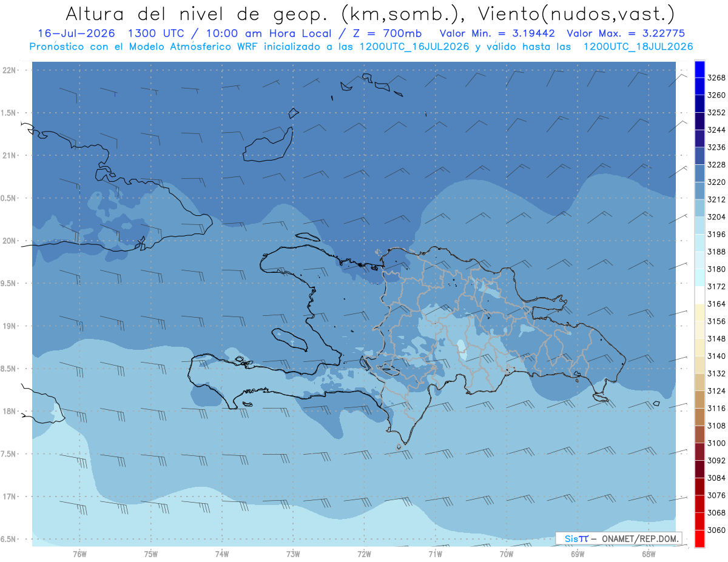Click the '19N' latitude label
Image resolution: width=728 pixels, height=562 pixels.
pos(9,326)
